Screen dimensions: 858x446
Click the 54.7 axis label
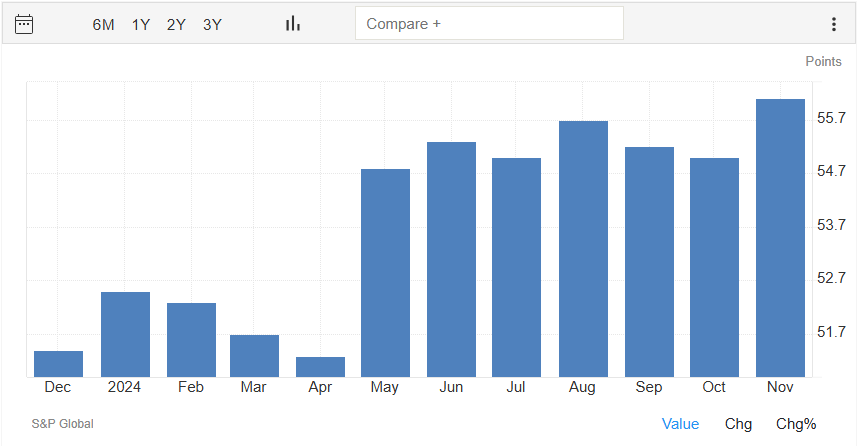831,171
